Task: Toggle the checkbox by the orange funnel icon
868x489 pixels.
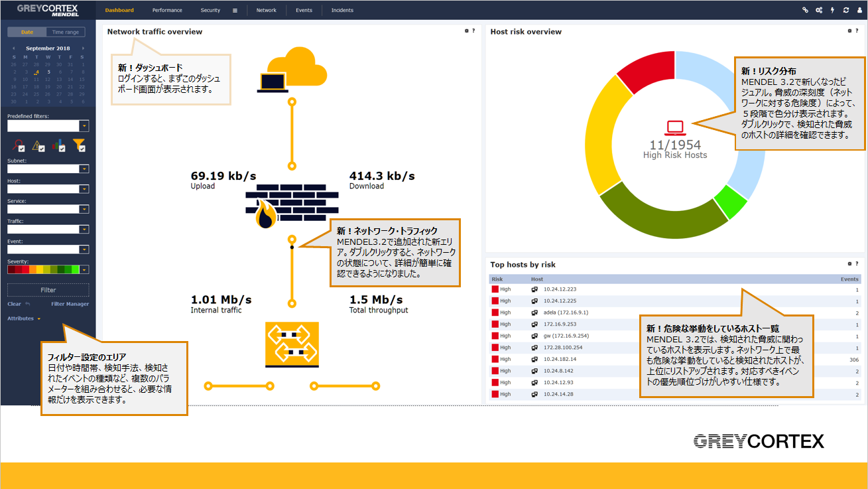Action: (82, 149)
